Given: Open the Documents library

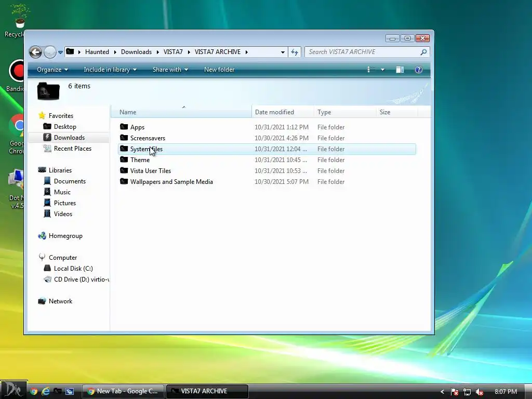Looking at the screenshot, I should coord(70,181).
